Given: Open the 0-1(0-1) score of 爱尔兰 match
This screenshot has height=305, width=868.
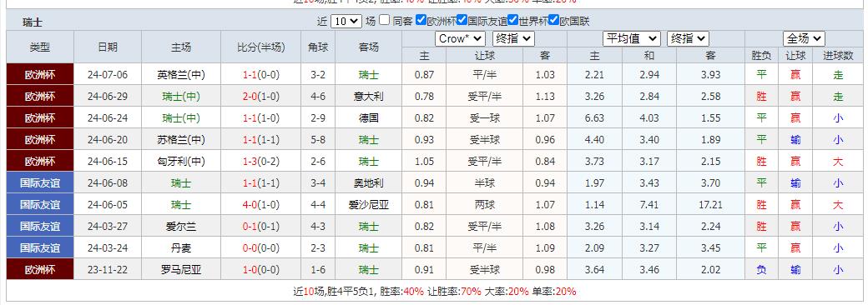Looking at the screenshot, I should click(260, 226).
